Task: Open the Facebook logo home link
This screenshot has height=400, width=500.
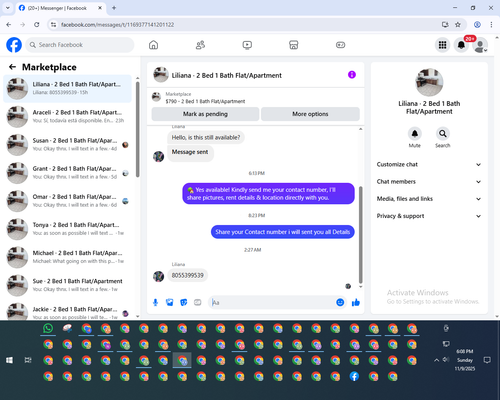Action: 14,45
